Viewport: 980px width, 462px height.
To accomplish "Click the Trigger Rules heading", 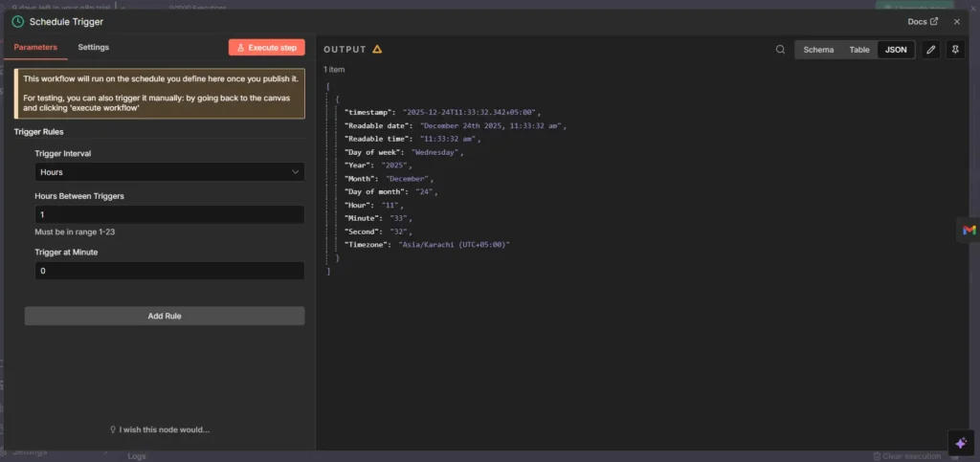I will (38, 132).
